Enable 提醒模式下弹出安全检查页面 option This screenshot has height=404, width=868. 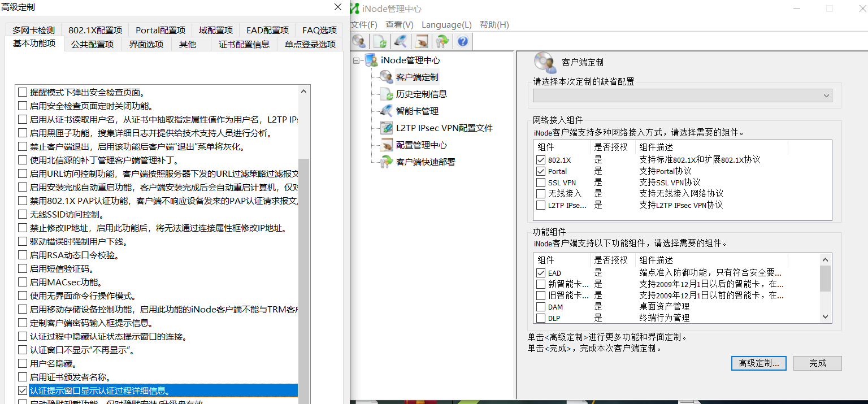(x=23, y=92)
